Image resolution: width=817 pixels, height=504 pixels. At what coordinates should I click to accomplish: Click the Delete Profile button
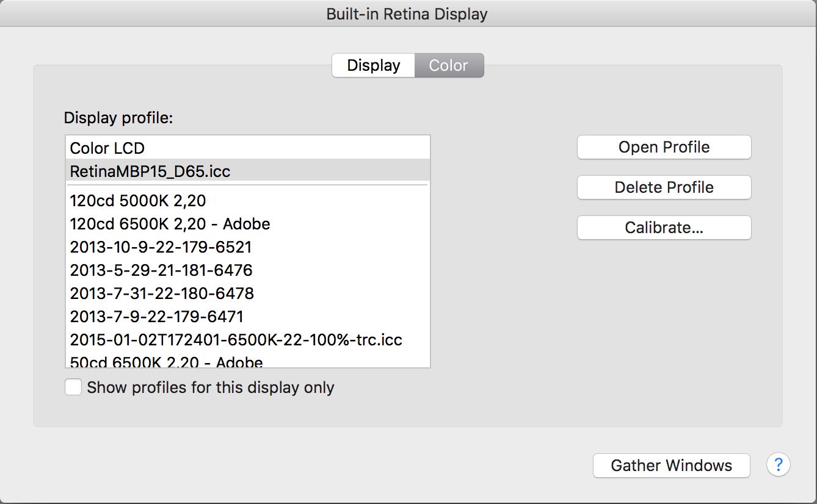tap(664, 187)
